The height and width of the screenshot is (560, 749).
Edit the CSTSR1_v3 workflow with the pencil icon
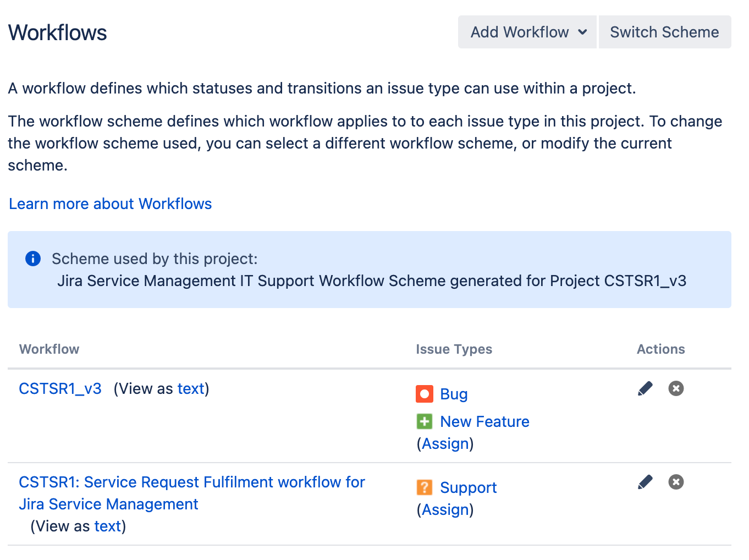tap(645, 388)
